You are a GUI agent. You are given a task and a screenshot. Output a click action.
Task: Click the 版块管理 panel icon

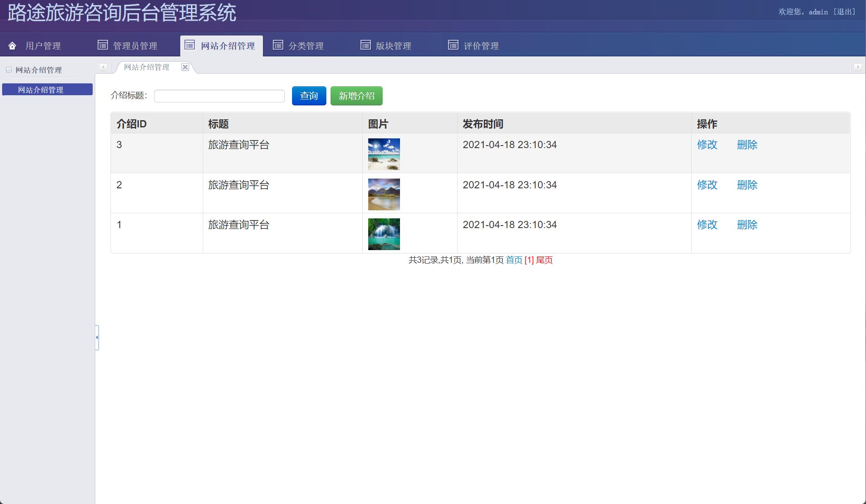(365, 45)
